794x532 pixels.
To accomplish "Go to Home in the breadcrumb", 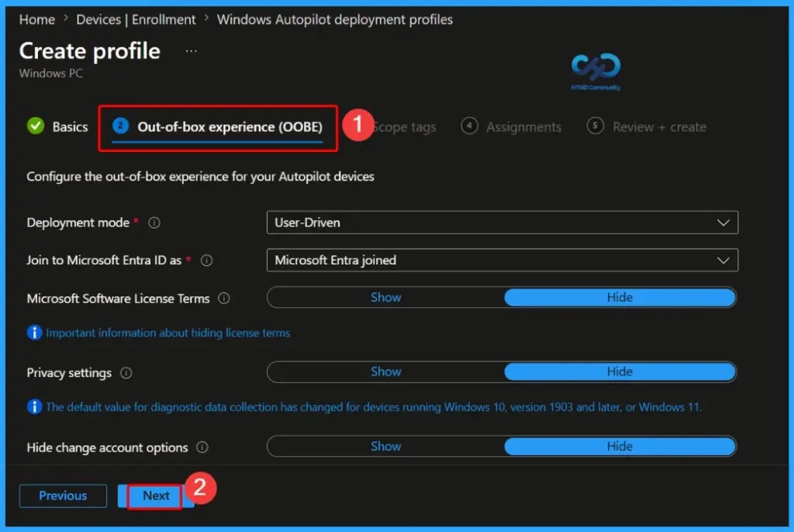I will (37, 19).
